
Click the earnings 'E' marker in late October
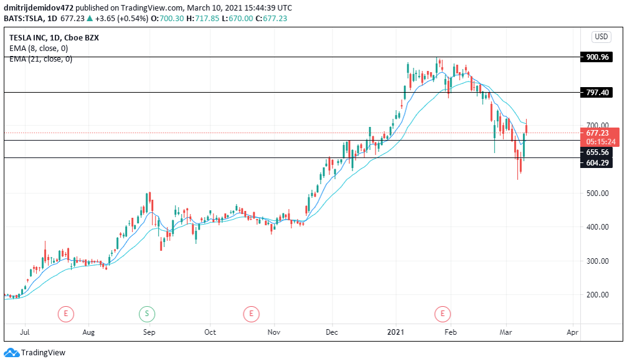point(251,314)
